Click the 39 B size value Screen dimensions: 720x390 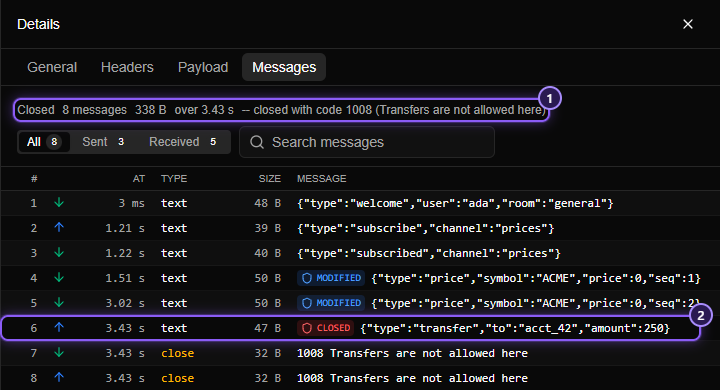coord(268,228)
